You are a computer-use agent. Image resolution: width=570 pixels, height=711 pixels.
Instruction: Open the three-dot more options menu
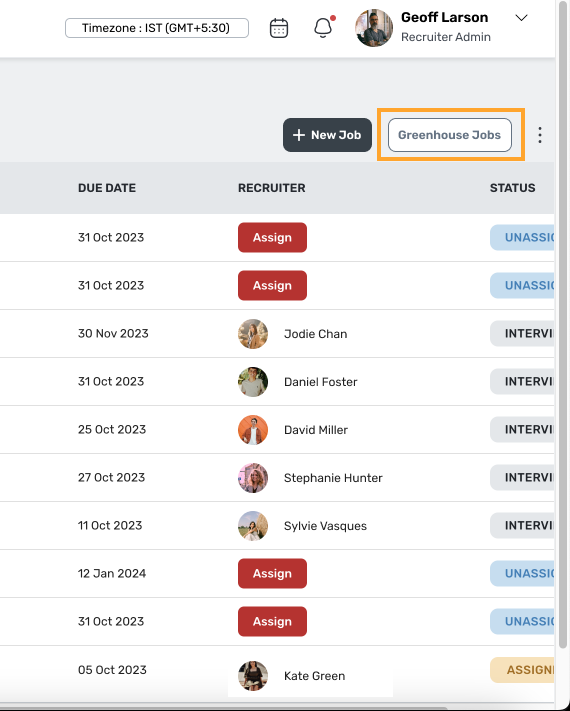click(540, 135)
